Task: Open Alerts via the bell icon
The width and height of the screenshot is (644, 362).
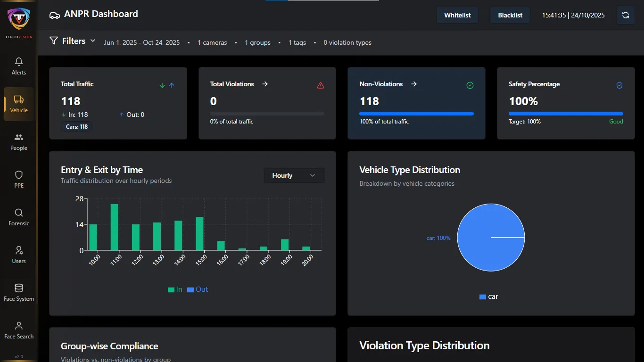Action: pyautogui.click(x=19, y=62)
